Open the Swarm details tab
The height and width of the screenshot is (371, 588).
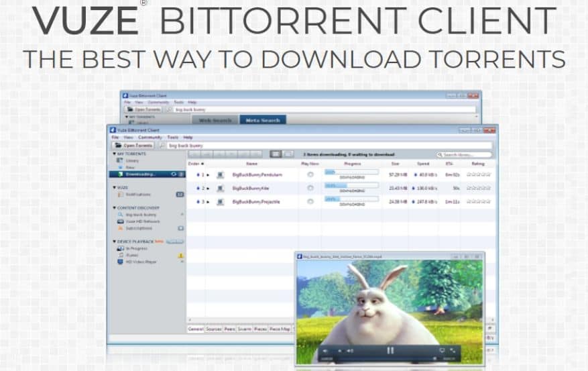click(x=245, y=329)
